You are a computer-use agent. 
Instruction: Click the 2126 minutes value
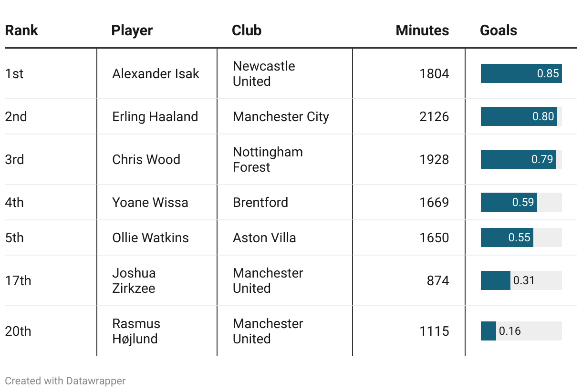pyautogui.click(x=434, y=116)
